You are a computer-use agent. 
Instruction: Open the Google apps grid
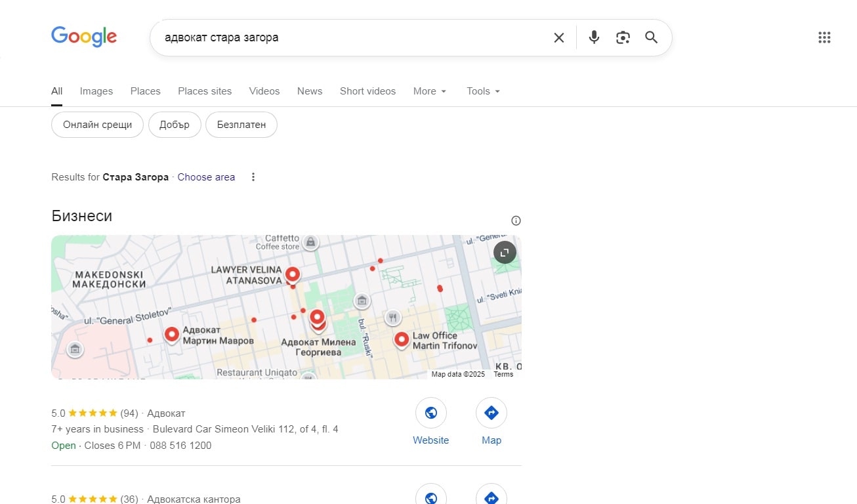click(825, 37)
